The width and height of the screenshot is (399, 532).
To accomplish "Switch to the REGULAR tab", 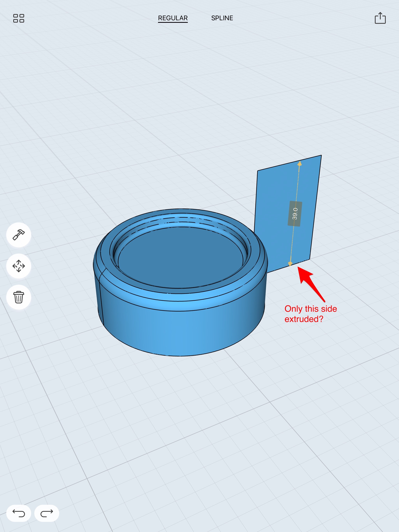I will 173,18.
